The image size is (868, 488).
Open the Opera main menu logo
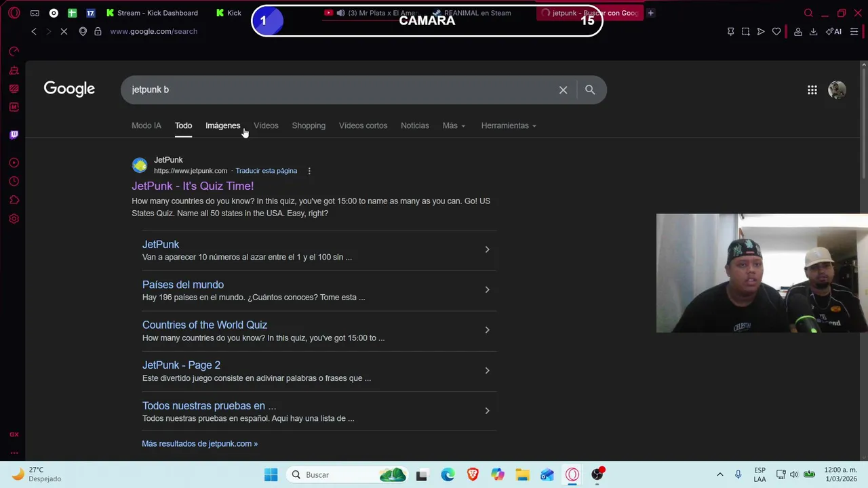[14, 13]
